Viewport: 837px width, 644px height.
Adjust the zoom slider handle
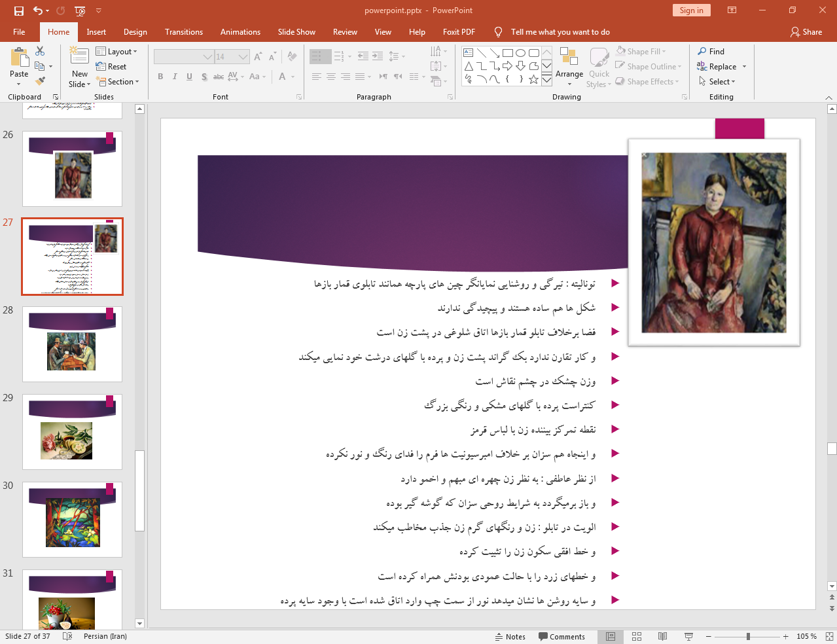click(x=748, y=636)
